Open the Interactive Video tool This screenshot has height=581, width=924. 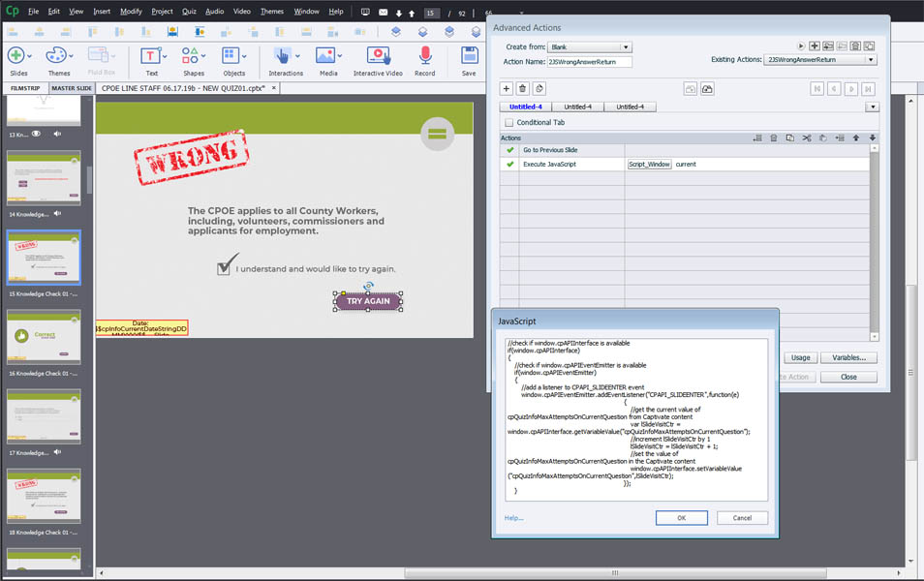click(x=377, y=56)
